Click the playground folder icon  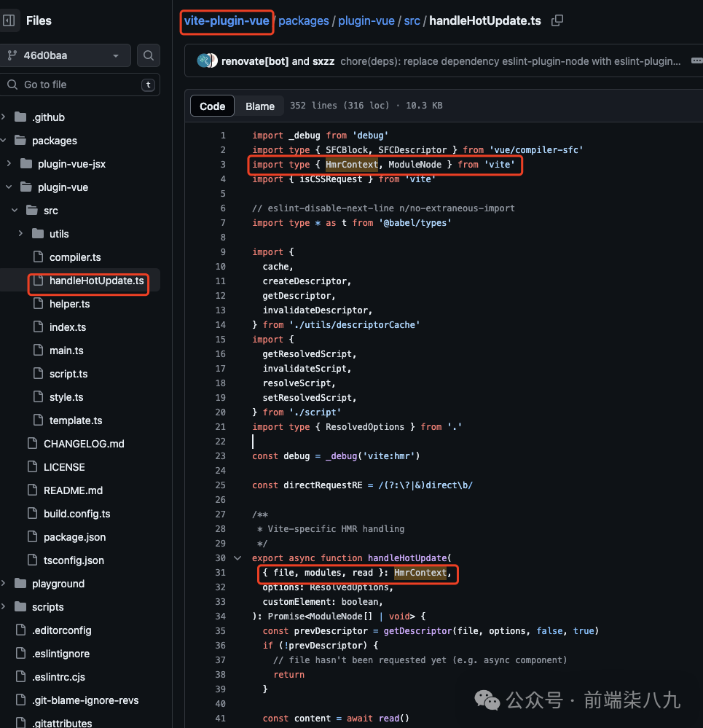[20, 583]
